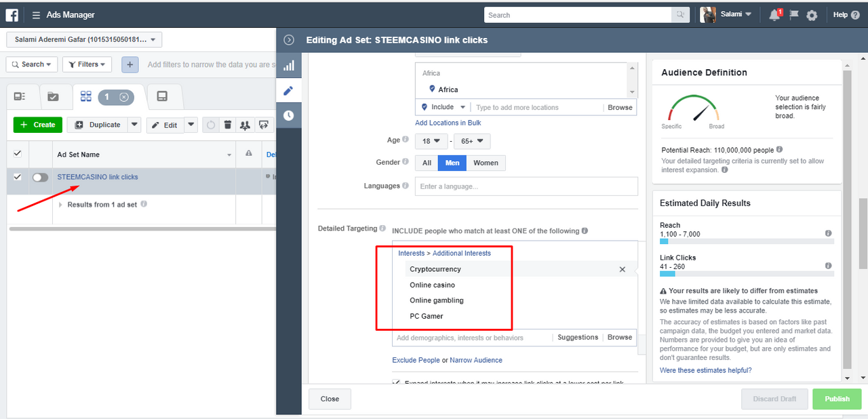Change minimum age 18 dropdown
This screenshot has width=868, height=419.
pyautogui.click(x=431, y=141)
